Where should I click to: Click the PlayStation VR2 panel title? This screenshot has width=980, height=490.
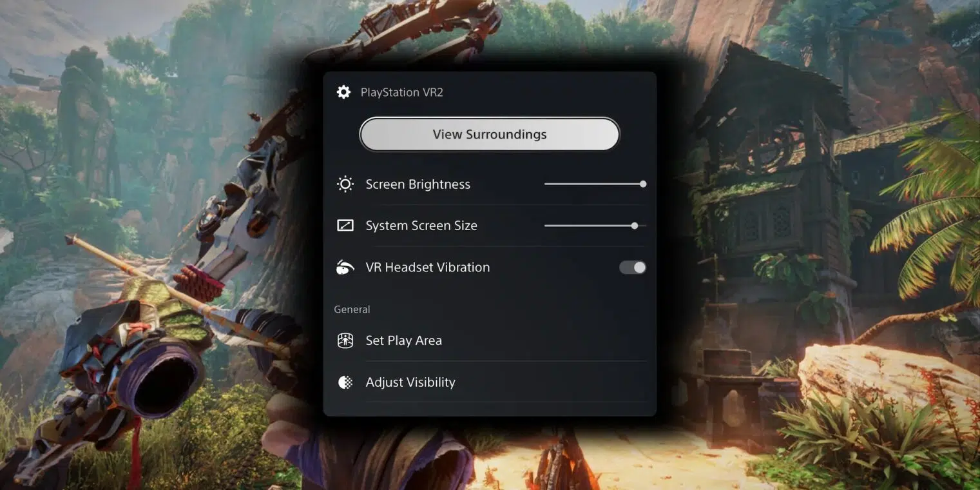pyautogui.click(x=402, y=92)
